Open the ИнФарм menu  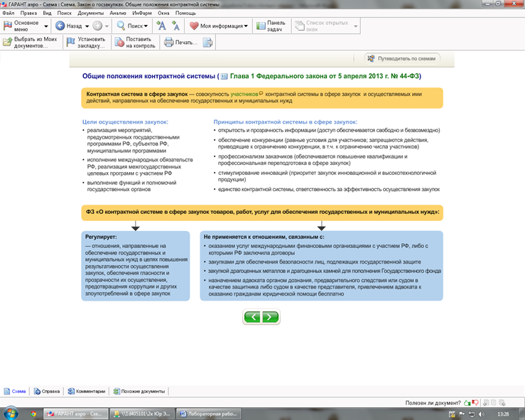coord(142,13)
